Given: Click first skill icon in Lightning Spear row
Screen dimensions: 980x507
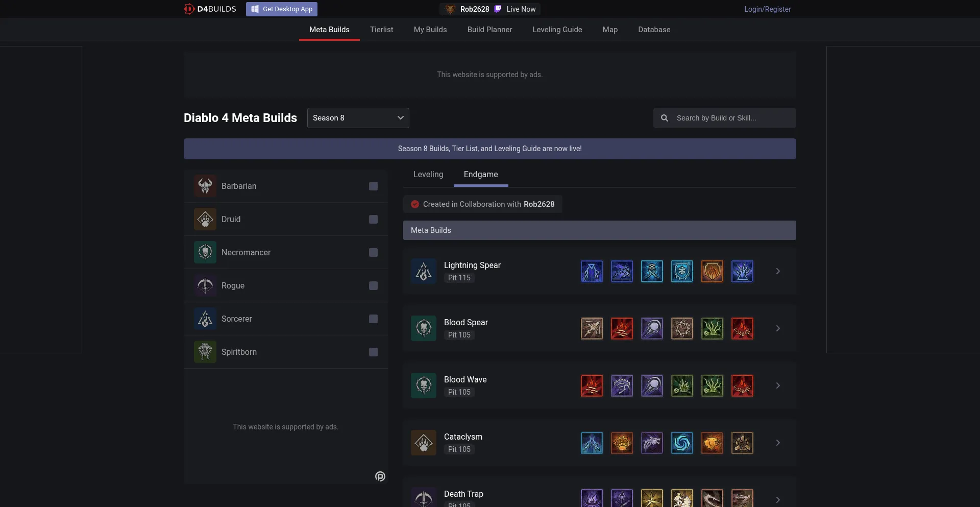Looking at the screenshot, I should [x=592, y=271].
